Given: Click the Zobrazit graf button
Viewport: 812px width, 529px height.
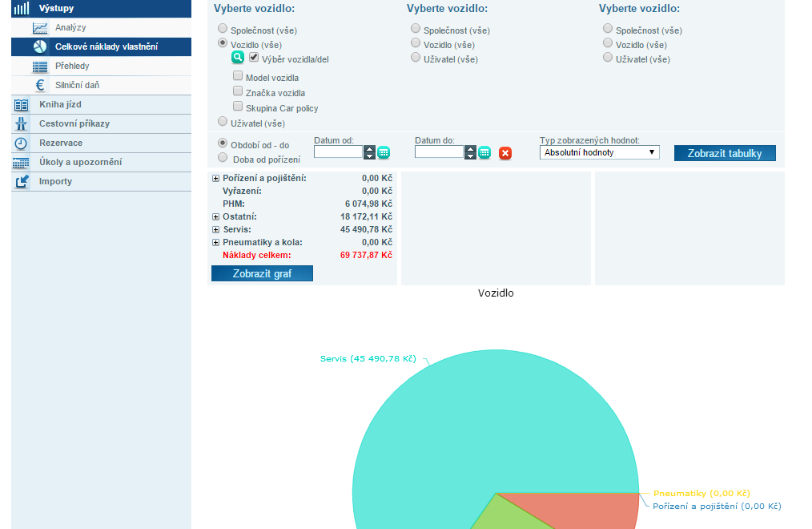Looking at the screenshot, I should tap(262, 273).
